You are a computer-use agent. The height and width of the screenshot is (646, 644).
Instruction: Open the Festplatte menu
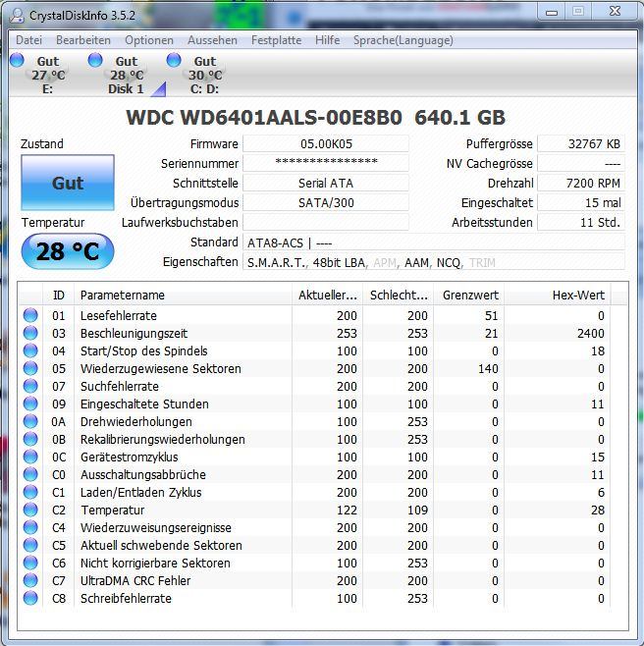[277, 40]
